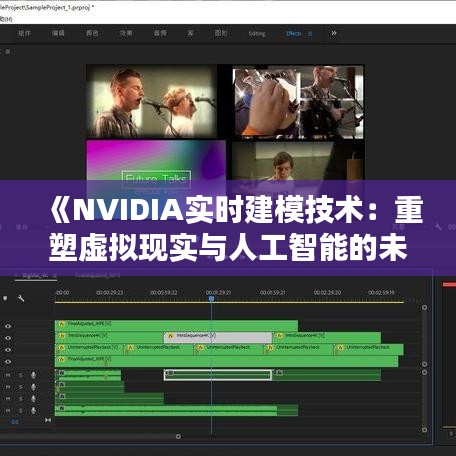This screenshot has height=456, width=456.
Task: Enable voice-over record on first audio track
Action: coord(33,375)
